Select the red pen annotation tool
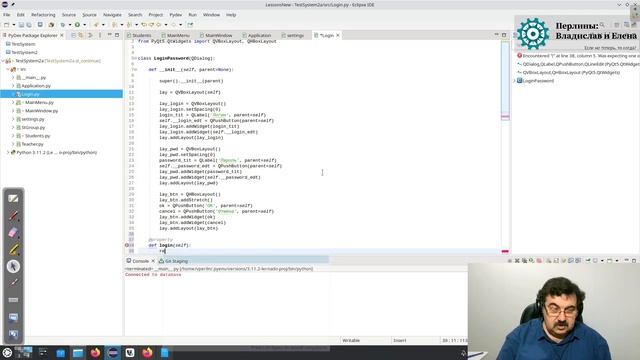Screen dimensions: 640x360 (13, 216)
